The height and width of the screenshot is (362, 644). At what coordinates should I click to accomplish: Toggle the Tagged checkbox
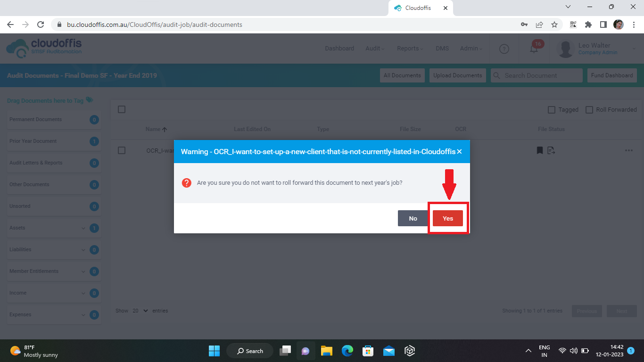coord(552,110)
